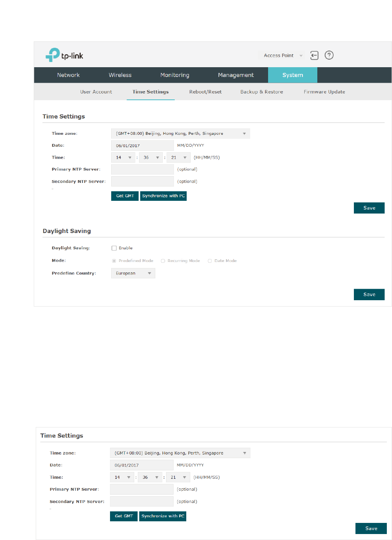Image resolution: width=392 pixels, height=540 pixels.
Task: Save the Time Settings in upper panel
Action: point(369,208)
